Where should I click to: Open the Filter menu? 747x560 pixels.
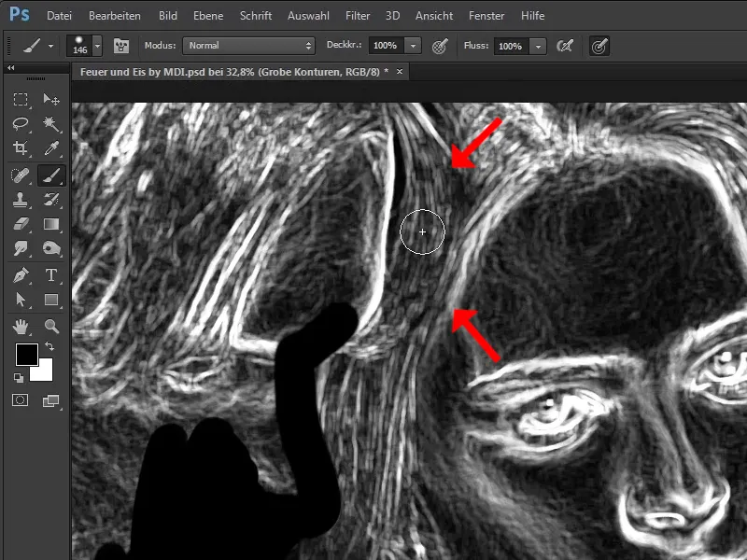click(358, 16)
